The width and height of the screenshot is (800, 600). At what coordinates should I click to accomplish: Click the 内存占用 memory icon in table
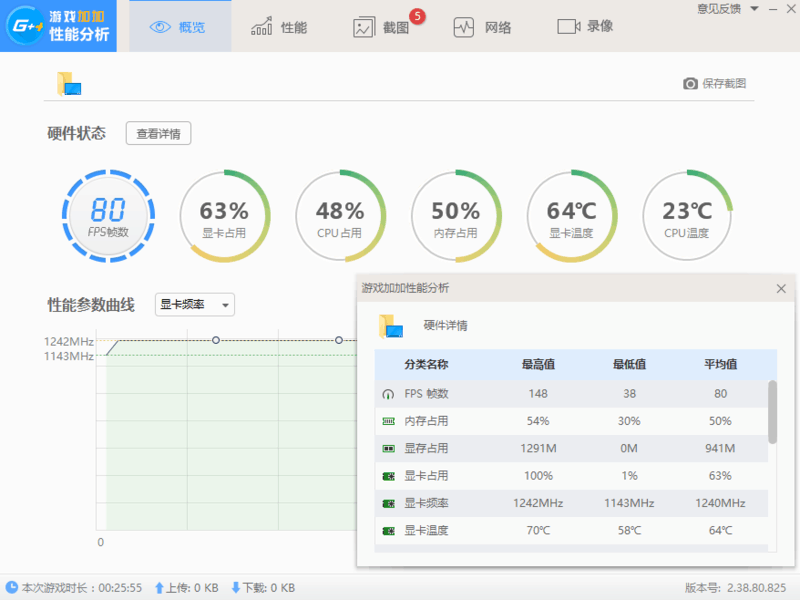[x=388, y=421]
